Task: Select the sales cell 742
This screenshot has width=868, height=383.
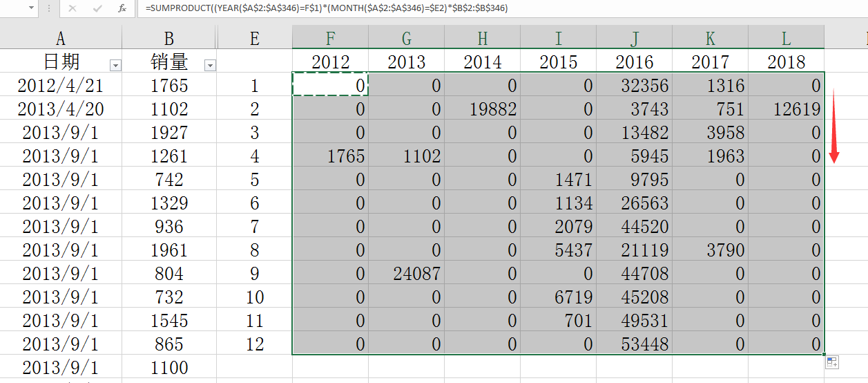Action: point(169,179)
